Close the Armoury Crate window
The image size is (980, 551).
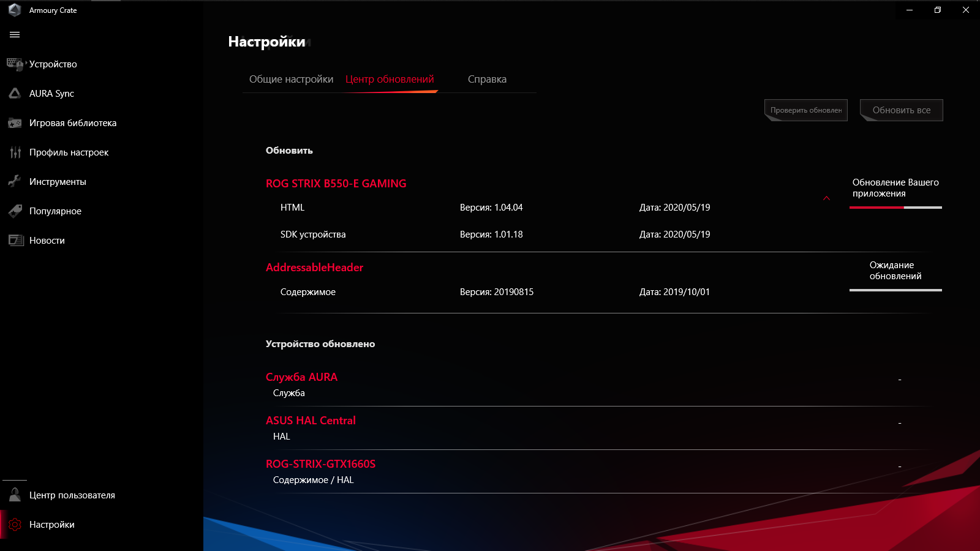[966, 10]
